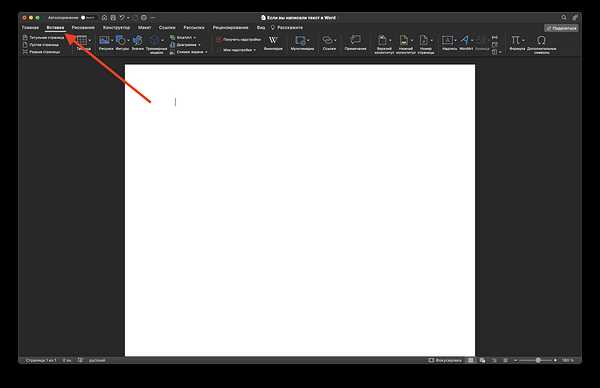Switch to the Рассылки tab

tap(194, 28)
